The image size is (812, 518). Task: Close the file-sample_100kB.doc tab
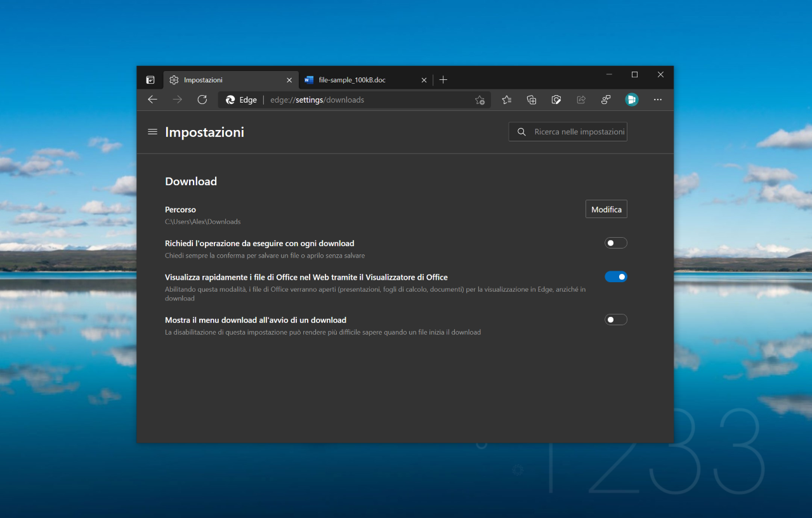(424, 81)
